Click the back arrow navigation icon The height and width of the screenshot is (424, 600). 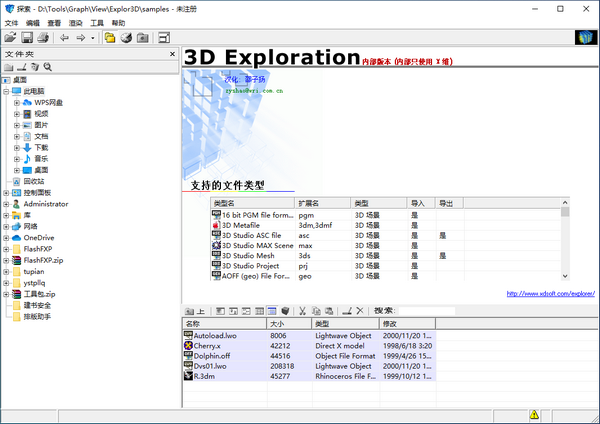tap(64, 38)
